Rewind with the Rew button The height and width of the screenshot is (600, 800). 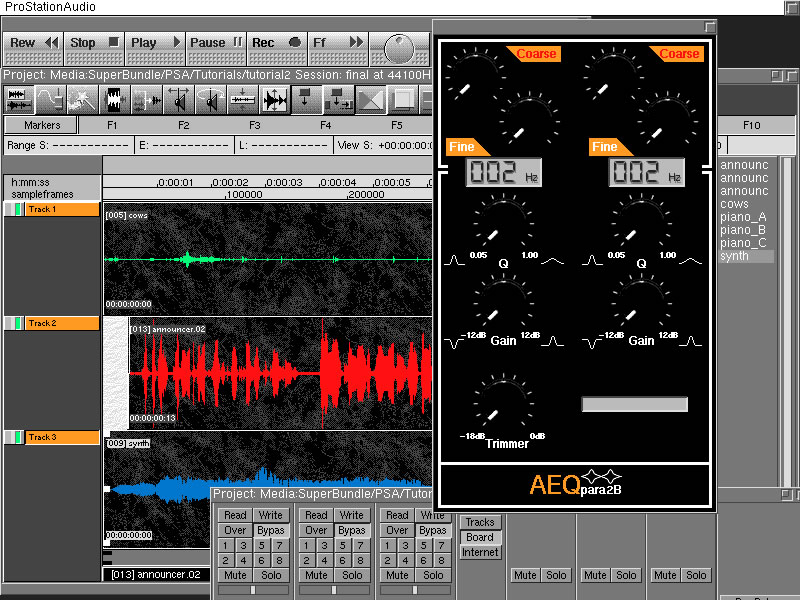(34, 48)
